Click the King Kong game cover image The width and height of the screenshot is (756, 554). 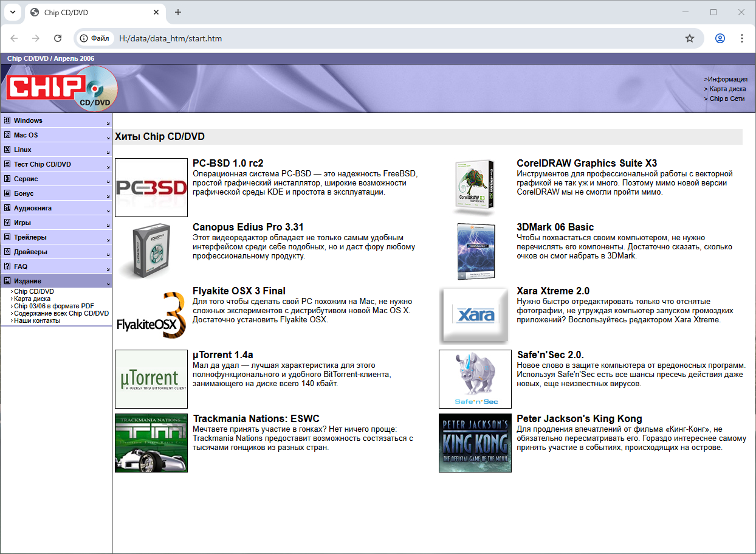475,443
